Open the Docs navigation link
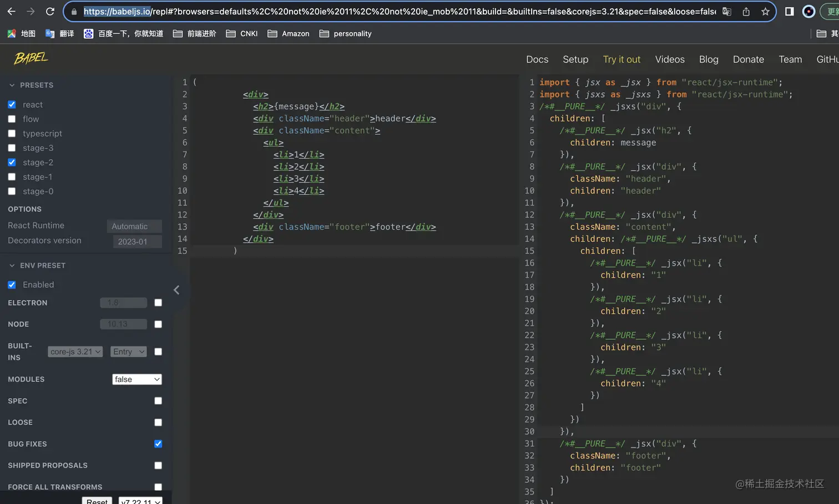The height and width of the screenshot is (504, 839). pyautogui.click(x=537, y=59)
